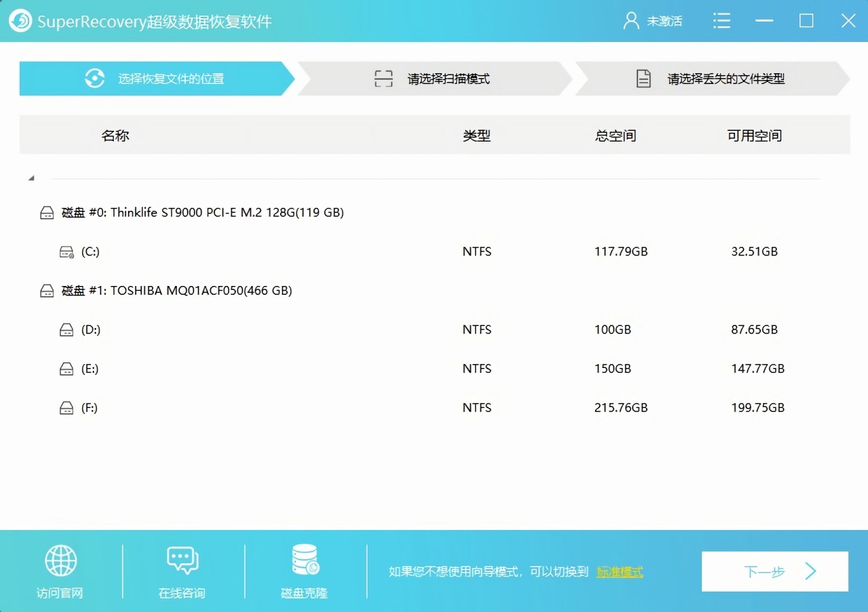Click the 下一步 next button
Screen dimensions: 868x612
point(774,571)
